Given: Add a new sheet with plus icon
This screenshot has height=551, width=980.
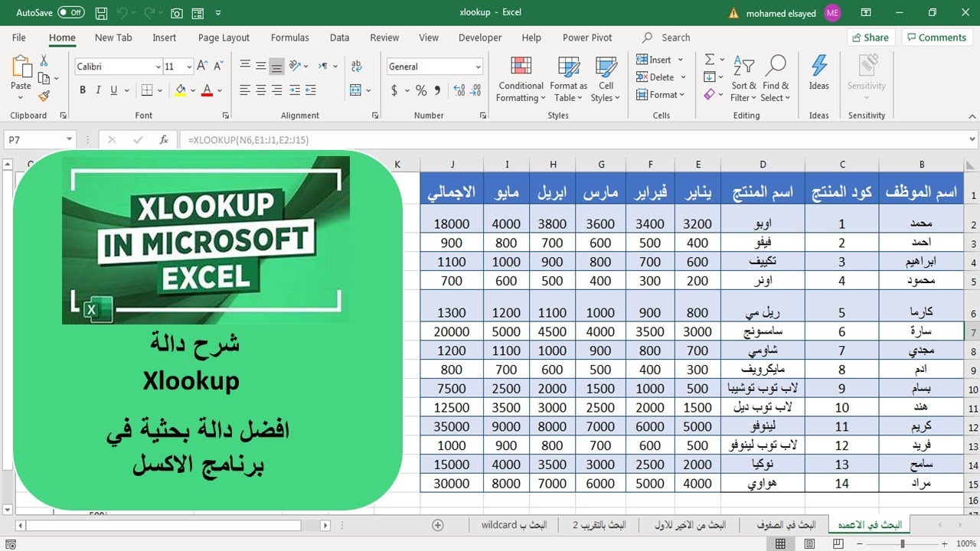Looking at the screenshot, I should point(438,525).
